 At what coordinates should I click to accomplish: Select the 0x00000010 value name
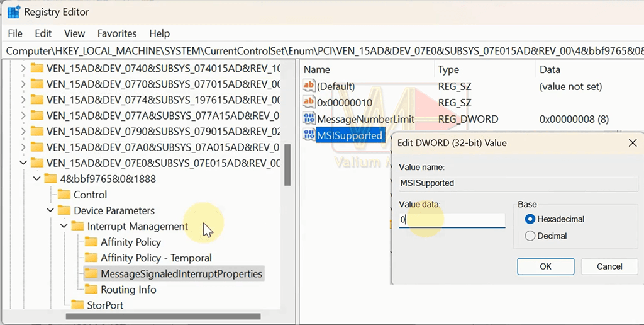coord(345,103)
